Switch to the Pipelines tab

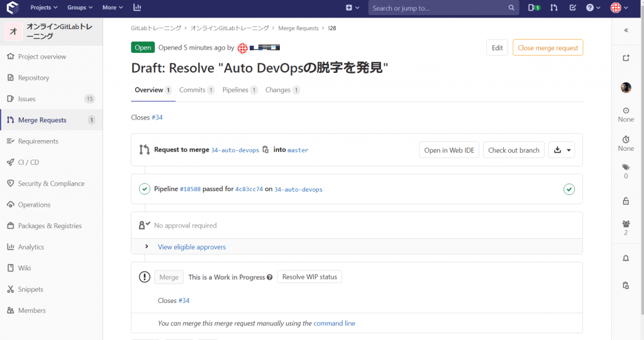240,90
